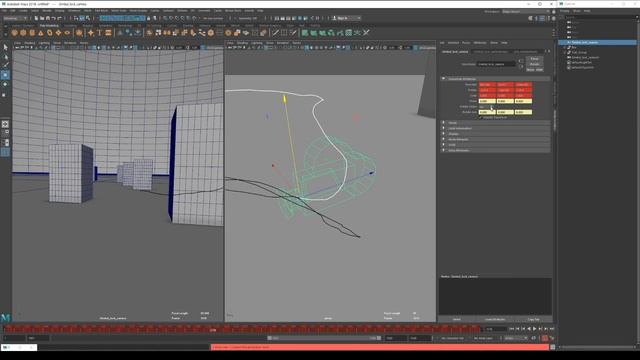
Task: Create a polygon cone from the shelf
Action: (41, 33)
